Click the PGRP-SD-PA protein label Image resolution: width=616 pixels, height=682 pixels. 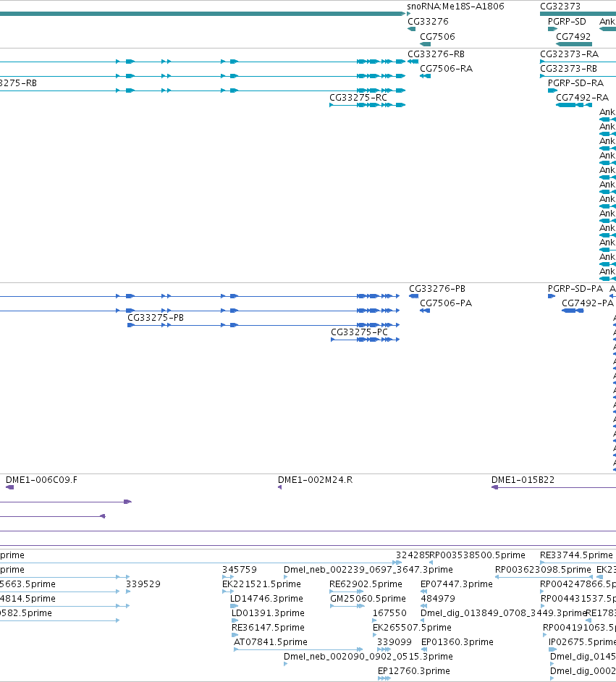coord(575,288)
